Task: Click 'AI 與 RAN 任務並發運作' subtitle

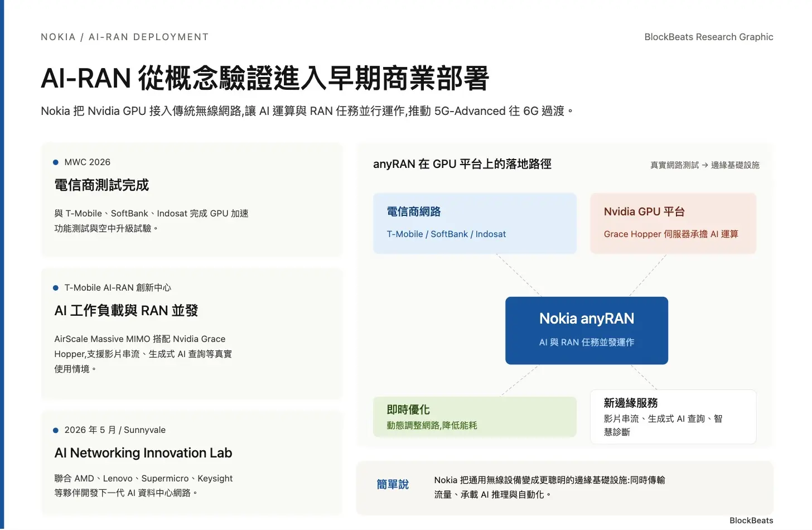Action: 587,343
